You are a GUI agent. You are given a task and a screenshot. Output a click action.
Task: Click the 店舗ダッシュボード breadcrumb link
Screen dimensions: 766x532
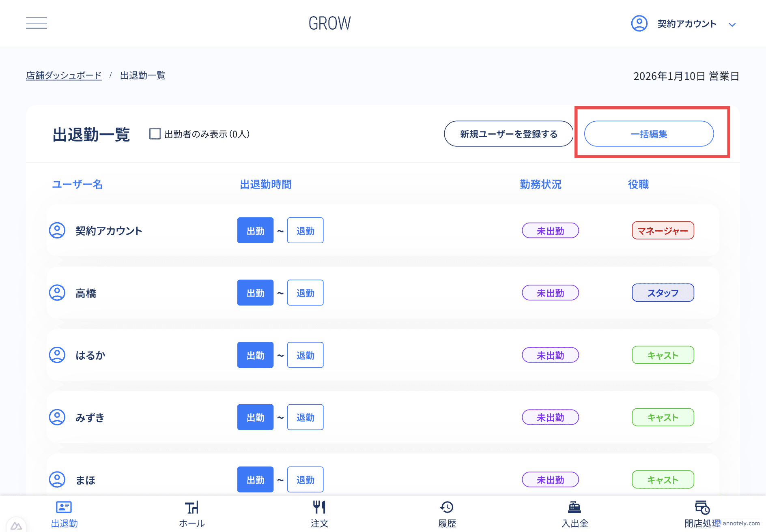click(64, 76)
